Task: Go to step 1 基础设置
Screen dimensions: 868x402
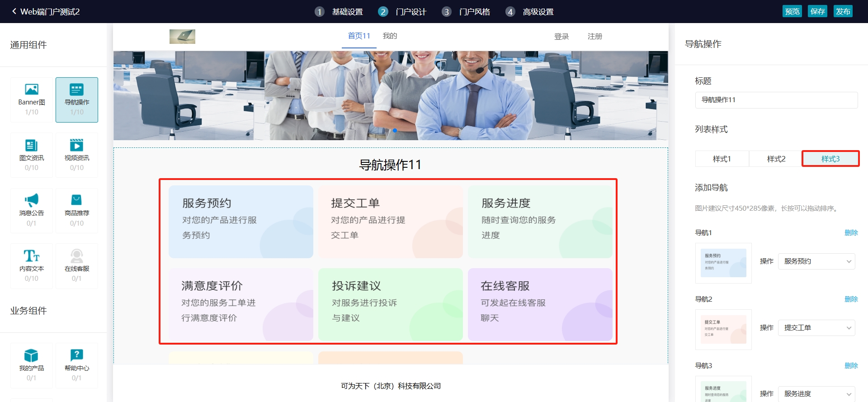Action: 339,12
